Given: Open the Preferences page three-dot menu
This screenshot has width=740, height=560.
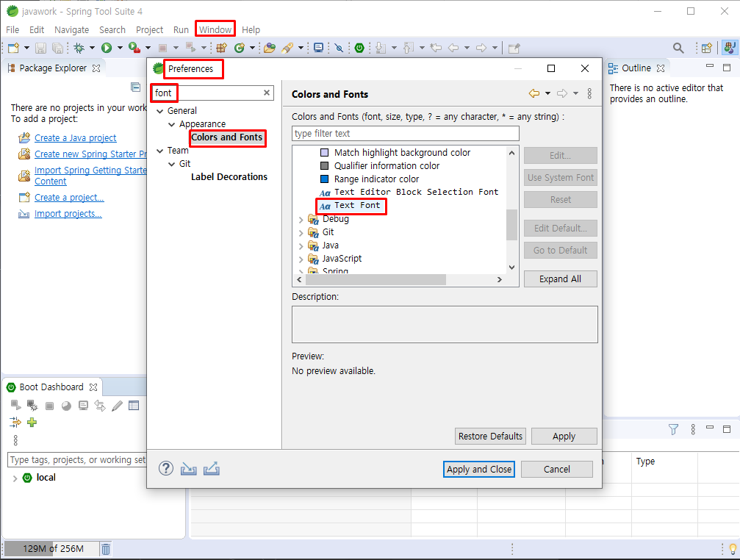Looking at the screenshot, I should [589, 93].
